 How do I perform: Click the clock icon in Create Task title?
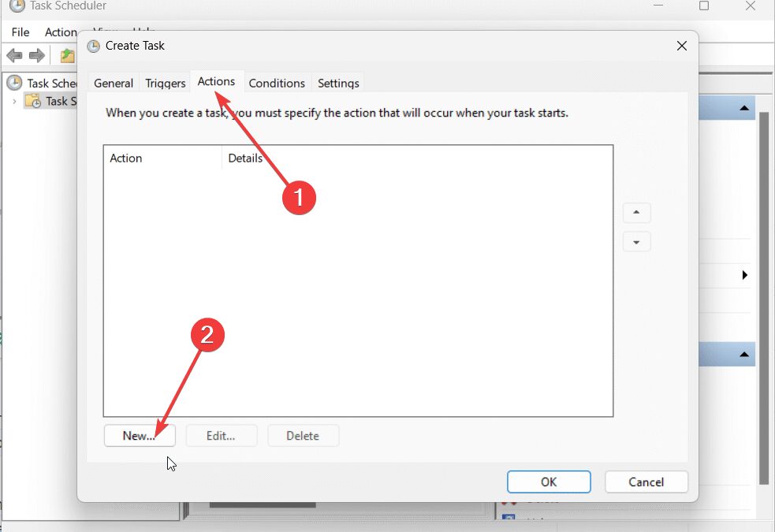coord(94,46)
